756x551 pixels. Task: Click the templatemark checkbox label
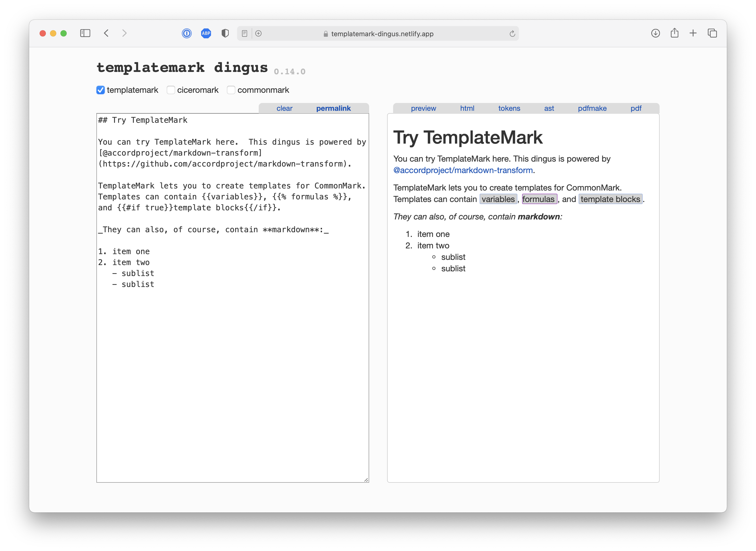pos(132,90)
